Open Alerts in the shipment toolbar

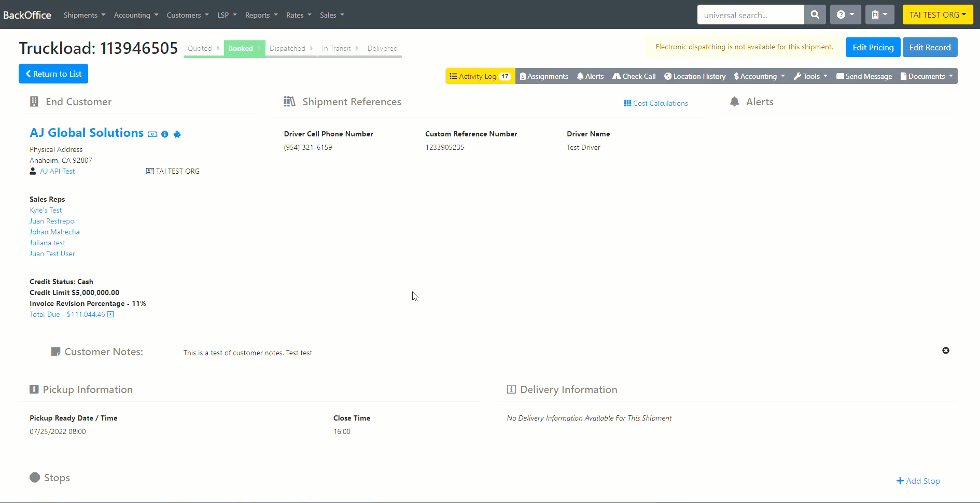pyautogui.click(x=590, y=76)
